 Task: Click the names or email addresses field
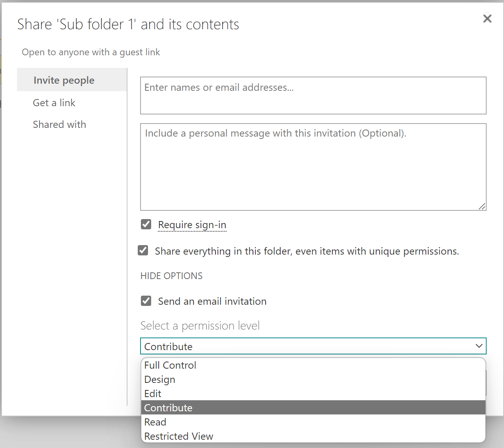[x=313, y=96]
